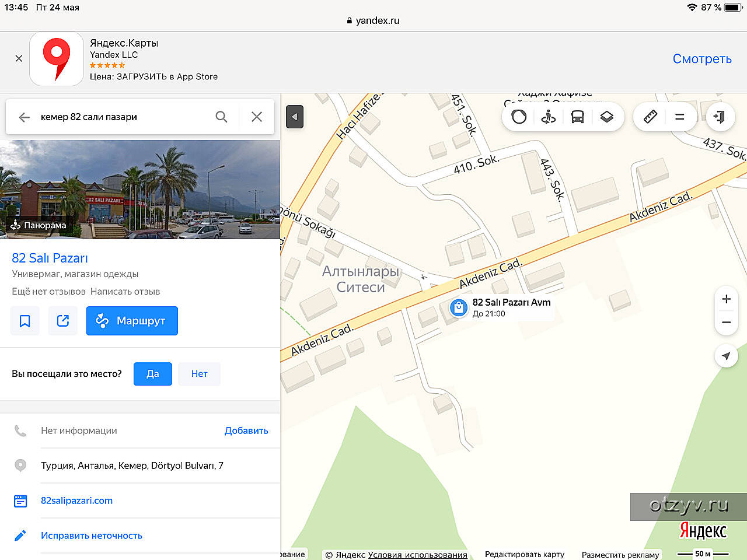Image resolution: width=747 pixels, height=560 pixels.
Task: Select the address Dörtyol Bulvarı, 7
Action: 132,466
